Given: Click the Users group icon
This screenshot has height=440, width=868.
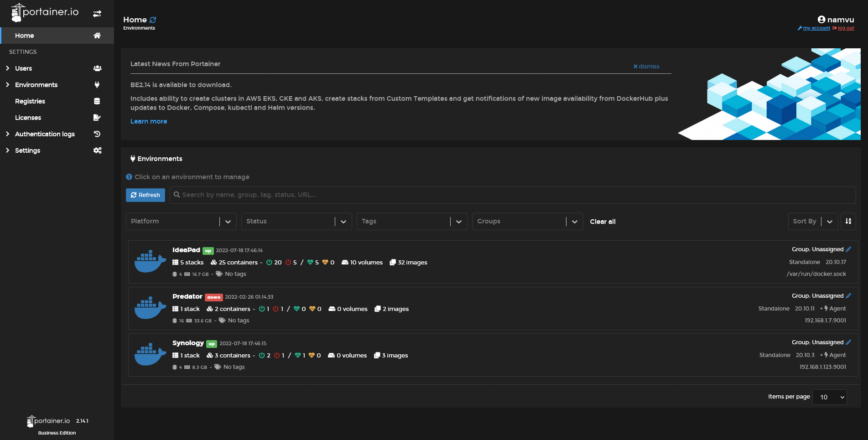Looking at the screenshot, I should [x=97, y=68].
